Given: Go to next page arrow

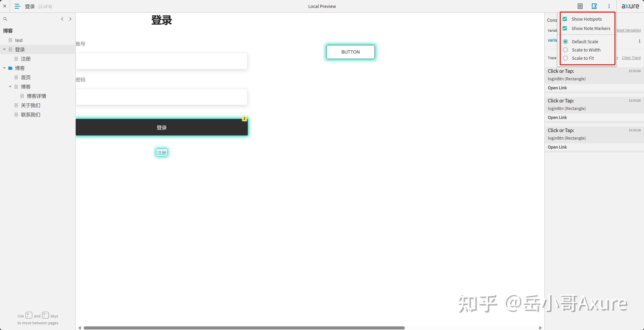Looking at the screenshot, I should point(70,19).
